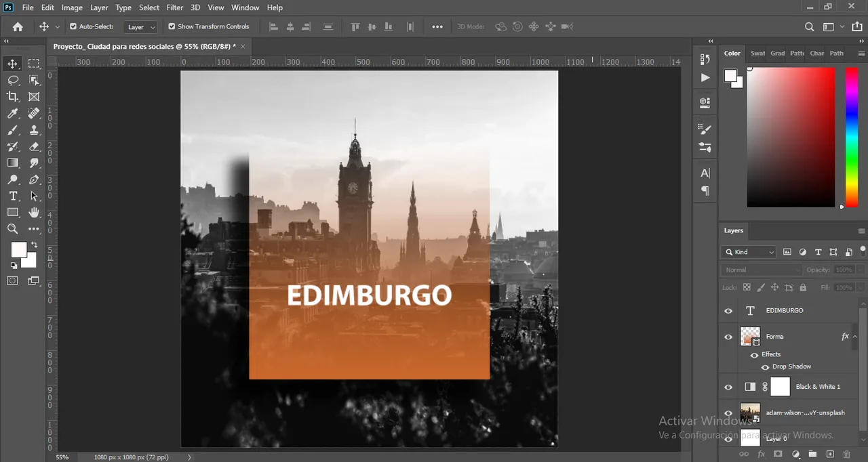Screen dimensions: 868x462
Task: Select the Spot Healing Brush tool
Action: tap(34, 113)
